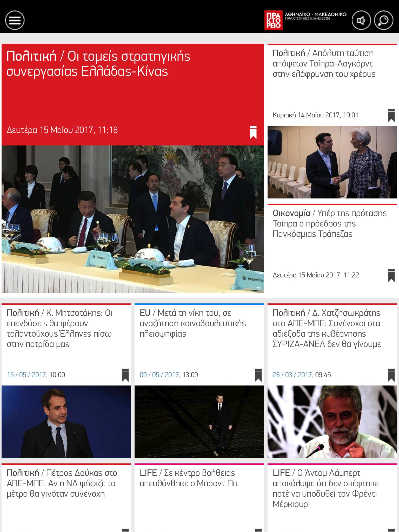Open the Ελλάδας-Κίνας strategic cooperation headline
Viewport: 399px width, 532px height.
pyautogui.click(x=98, y=64)
